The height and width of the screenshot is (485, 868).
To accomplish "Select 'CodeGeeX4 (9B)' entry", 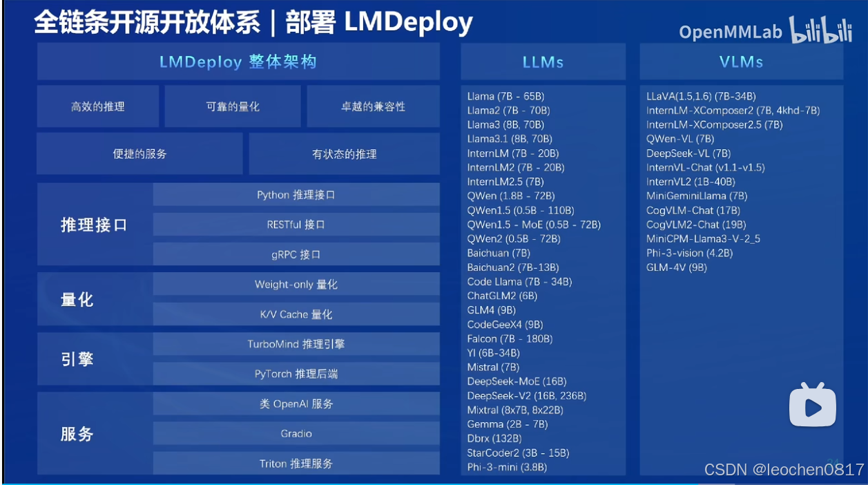I will (x=505, y=325).
